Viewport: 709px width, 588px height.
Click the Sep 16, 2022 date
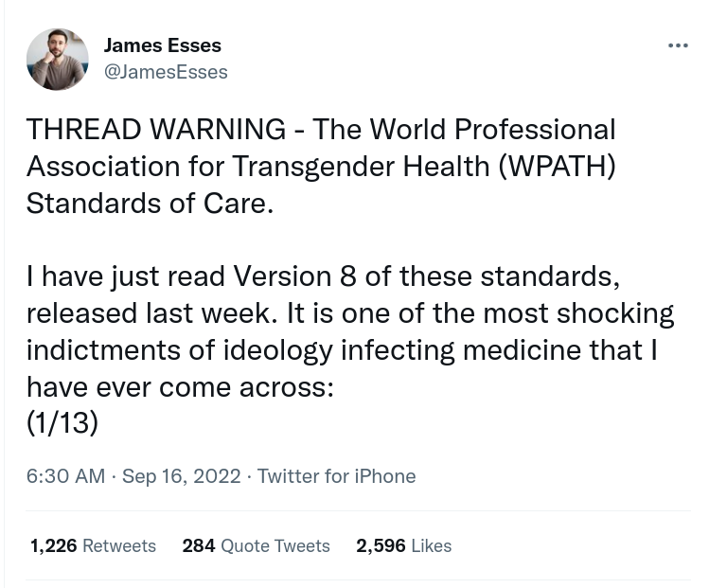click(182, 476)
